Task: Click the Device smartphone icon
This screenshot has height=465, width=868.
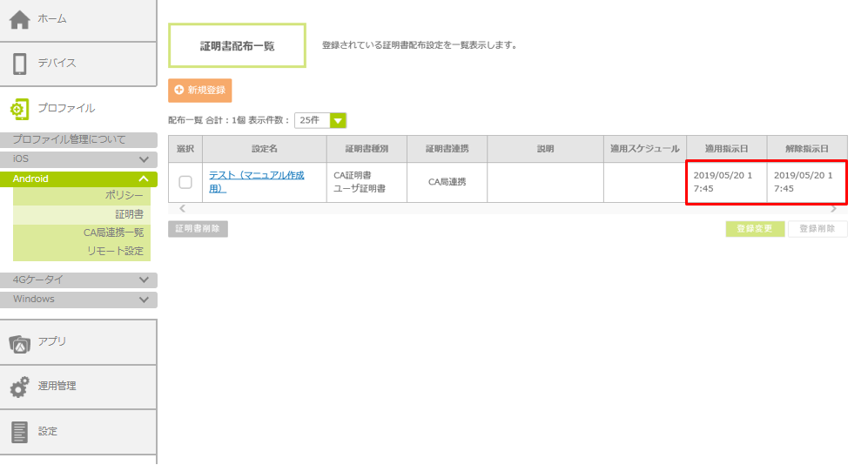Action: point(19,64)
